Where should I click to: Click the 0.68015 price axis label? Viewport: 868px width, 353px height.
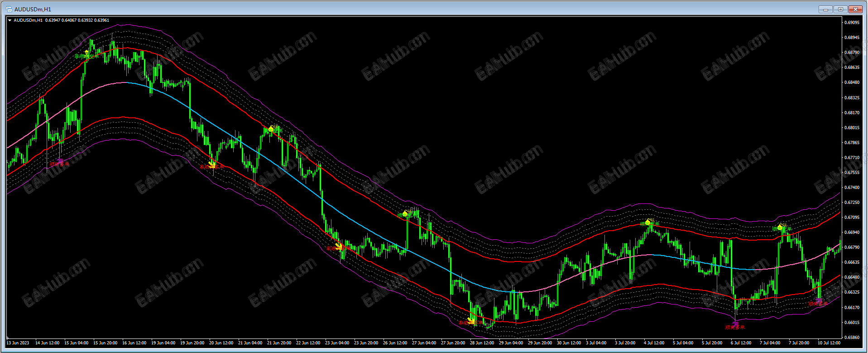click(x=852, y=128)
